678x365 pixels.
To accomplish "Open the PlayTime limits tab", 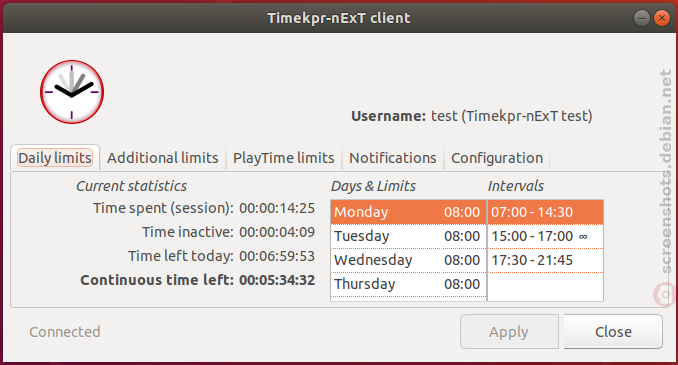I will click(x=284, y=158).
